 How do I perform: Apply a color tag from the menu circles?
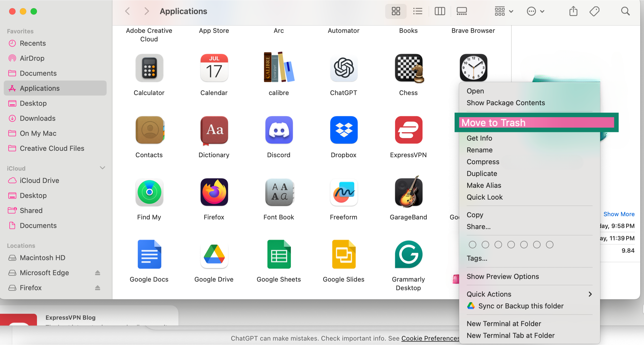tap(472, 244)
